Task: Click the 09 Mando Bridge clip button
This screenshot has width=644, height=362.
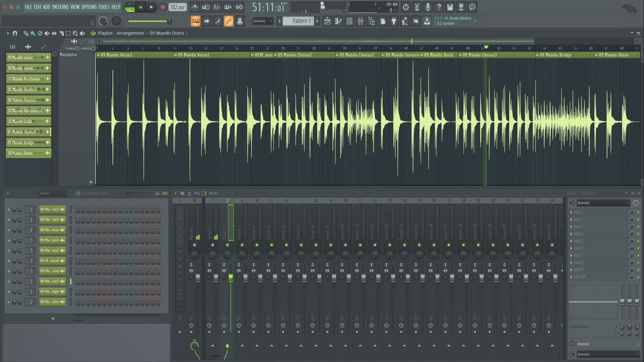Action: click(x=28, y=143)
